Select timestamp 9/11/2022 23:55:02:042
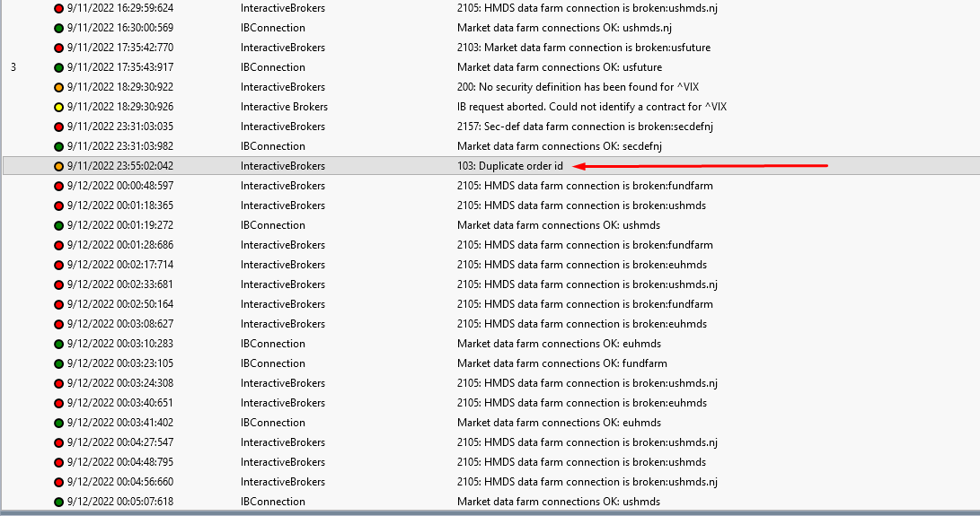This screenshot has width=980, height=516. 120,166
